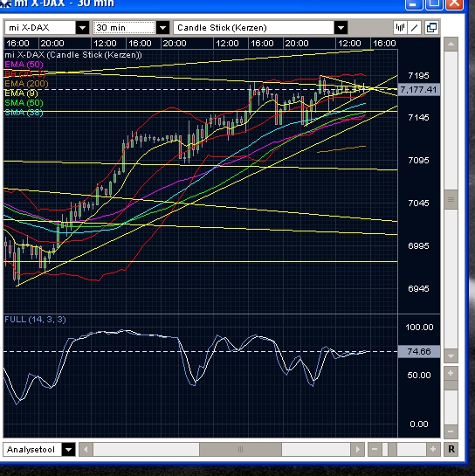Click the horizontal scrollbar left arrow

click(86, 449)
